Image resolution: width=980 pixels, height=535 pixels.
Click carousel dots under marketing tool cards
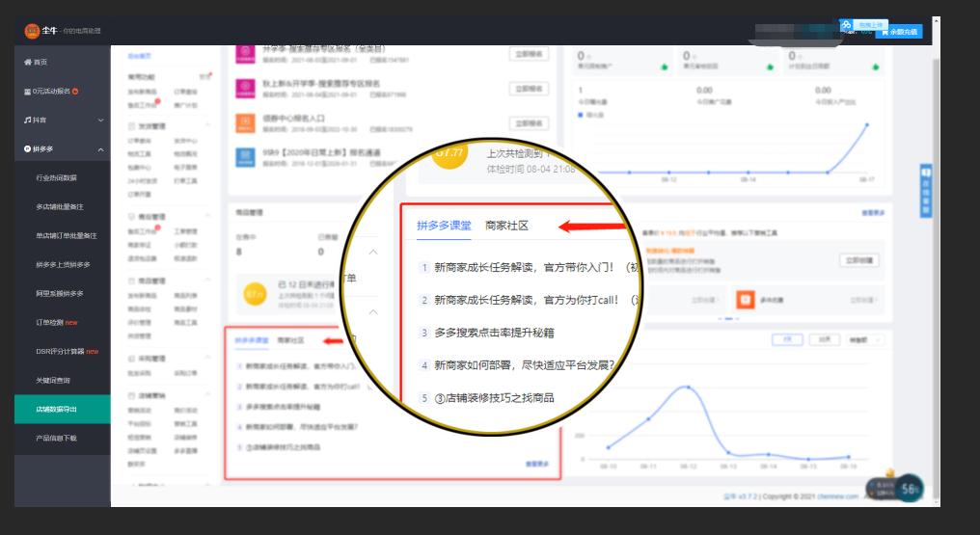tap(728, 319)
